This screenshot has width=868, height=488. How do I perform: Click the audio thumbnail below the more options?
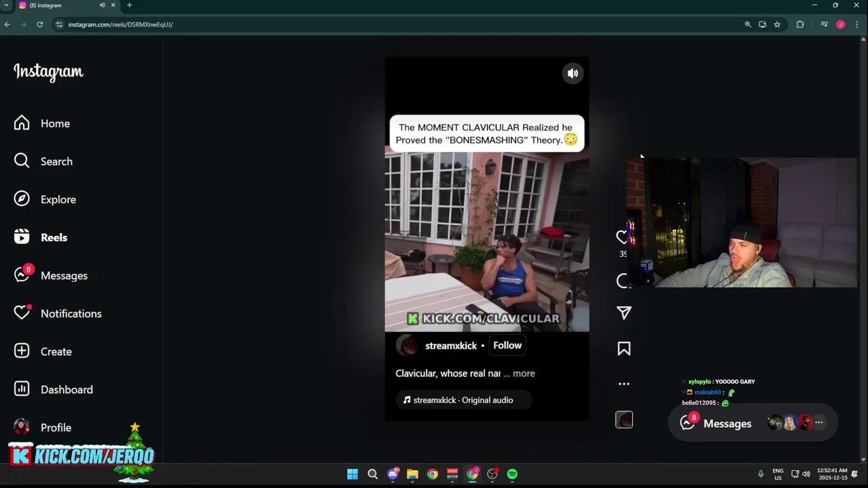(624, 420)
